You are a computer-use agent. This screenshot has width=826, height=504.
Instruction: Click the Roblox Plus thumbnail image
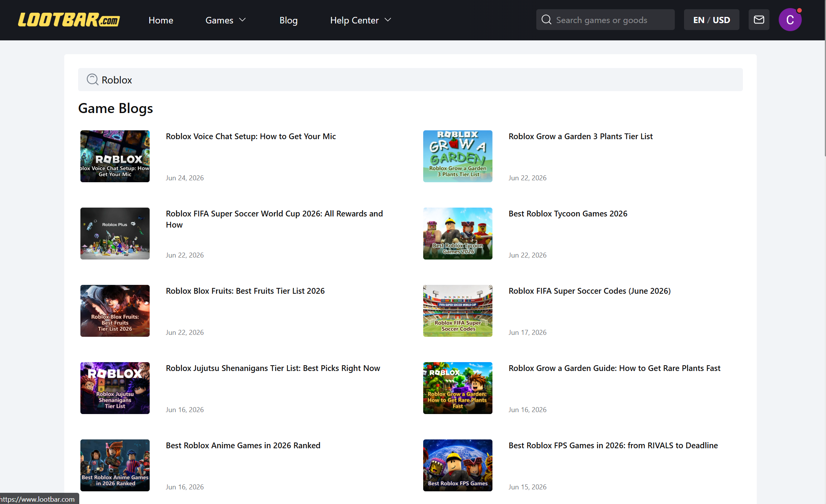tap(115, 233)
